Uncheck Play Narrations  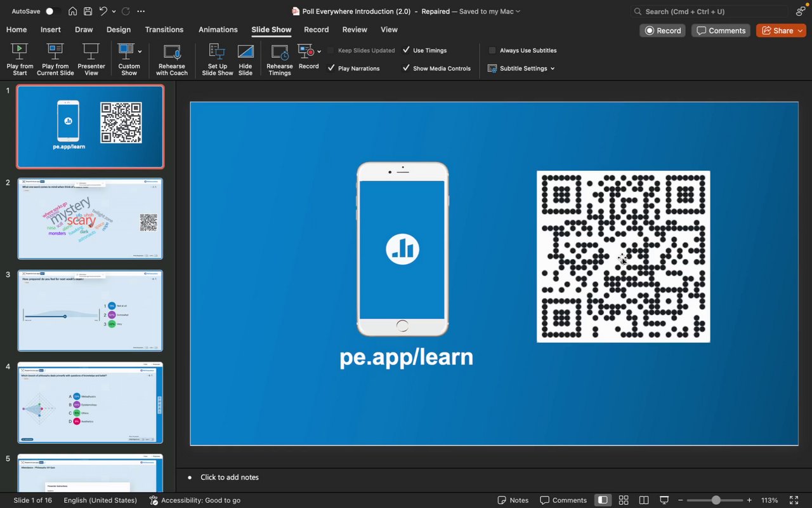[x=331, y=68]
